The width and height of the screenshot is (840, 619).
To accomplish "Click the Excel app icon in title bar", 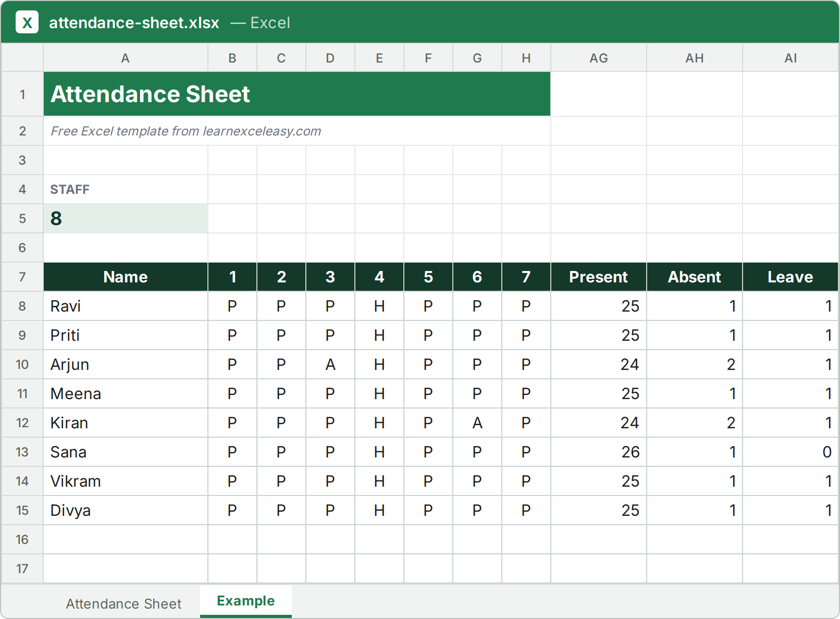I will tap(27, 22).
